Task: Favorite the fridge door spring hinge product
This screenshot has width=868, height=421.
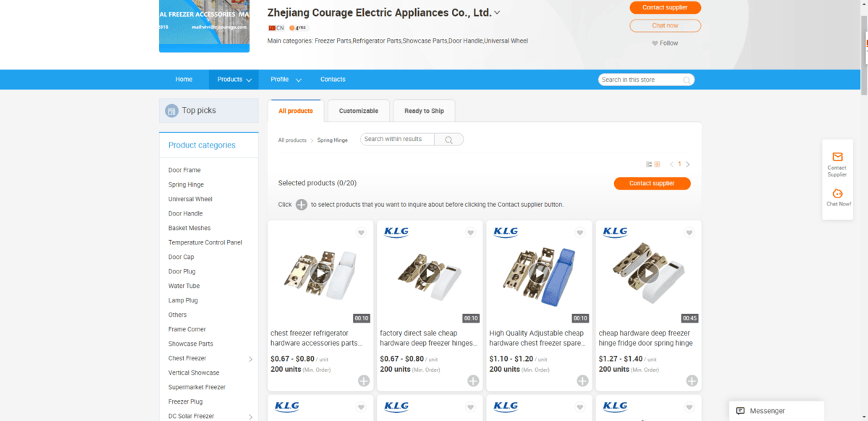Action: pyautogui.click(x=689, y=233)
